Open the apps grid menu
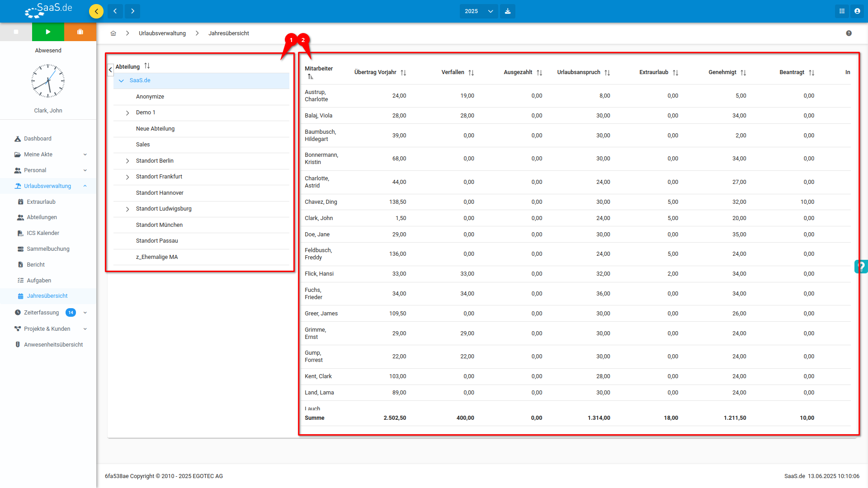The image size is (868, 488). (842, 11)
